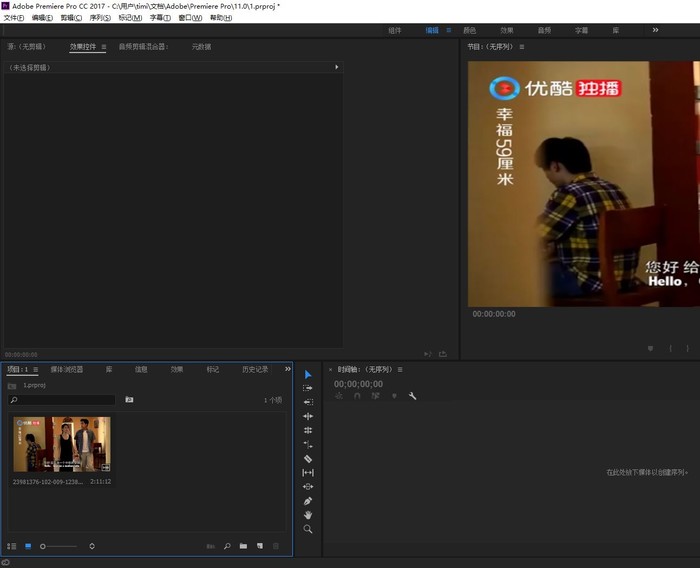Expand overflow tabs in the project panel

point(288,369)
